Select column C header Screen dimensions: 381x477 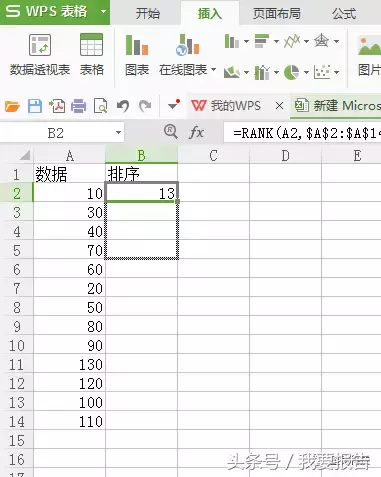point(213,156)
